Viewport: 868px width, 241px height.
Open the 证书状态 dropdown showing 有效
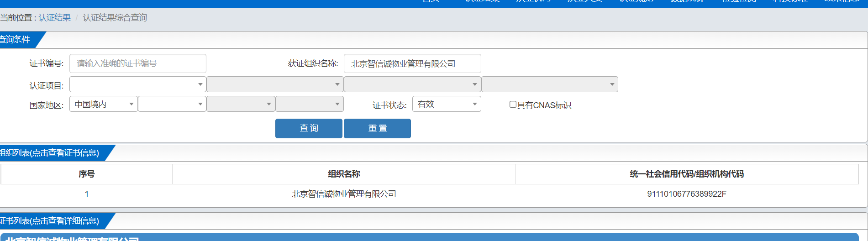pyautogui.click(x=447, y=104)
